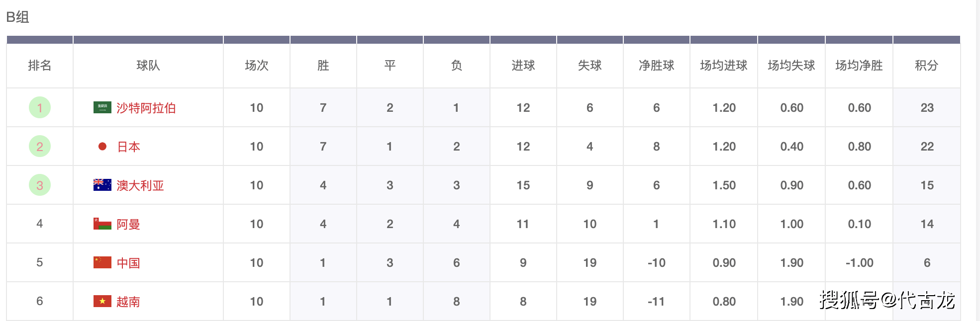This screenshot has width=980, height=321.
Task: Click the 积分 column header
Action: pos(927,65)
